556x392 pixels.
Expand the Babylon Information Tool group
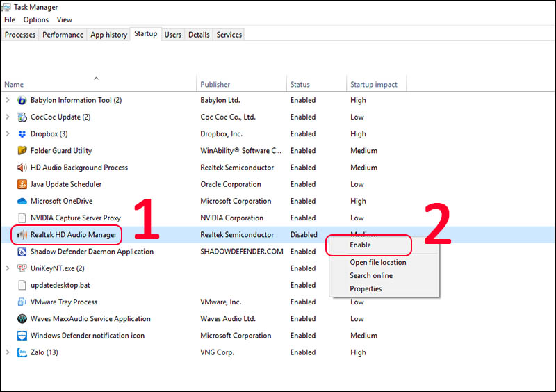pos(8,100)
